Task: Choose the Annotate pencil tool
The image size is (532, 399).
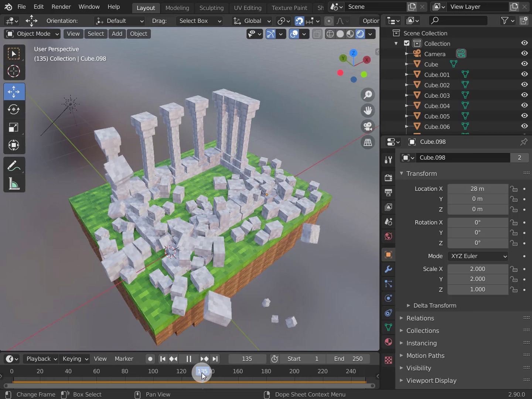Action: (x=14, y=166)
